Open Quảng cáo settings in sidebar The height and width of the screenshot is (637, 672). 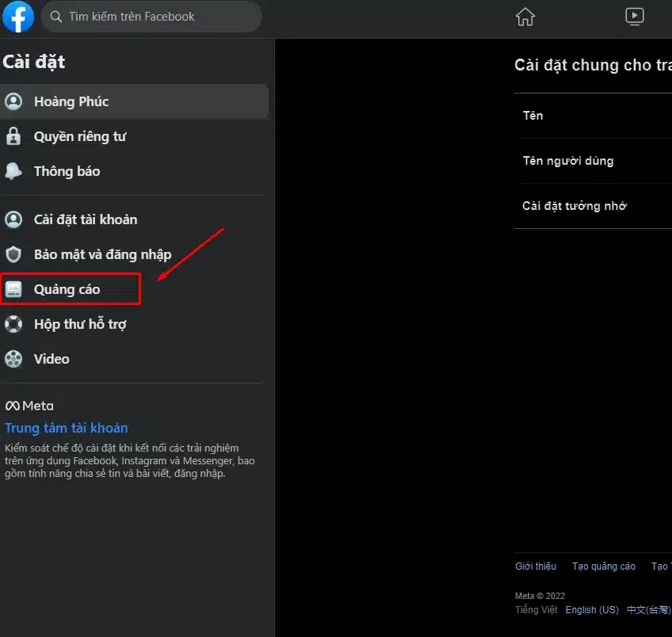point(67,289)
